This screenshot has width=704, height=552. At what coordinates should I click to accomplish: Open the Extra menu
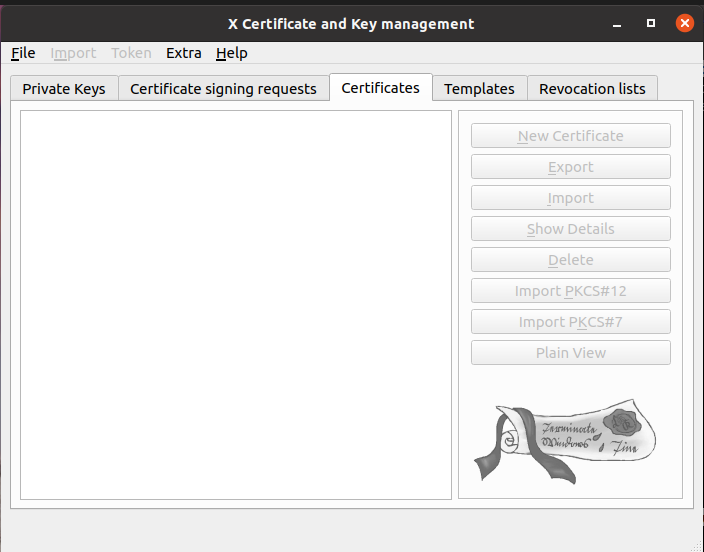183,53
